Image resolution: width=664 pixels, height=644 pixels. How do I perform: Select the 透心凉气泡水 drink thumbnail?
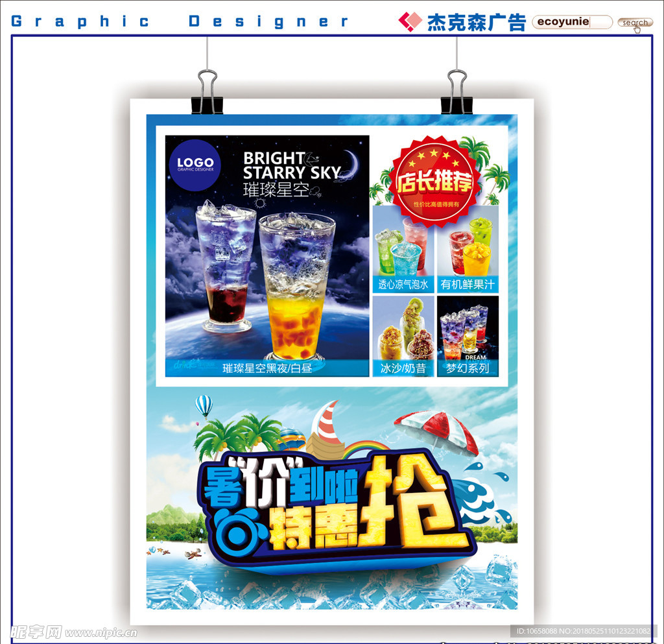point(403,250)
